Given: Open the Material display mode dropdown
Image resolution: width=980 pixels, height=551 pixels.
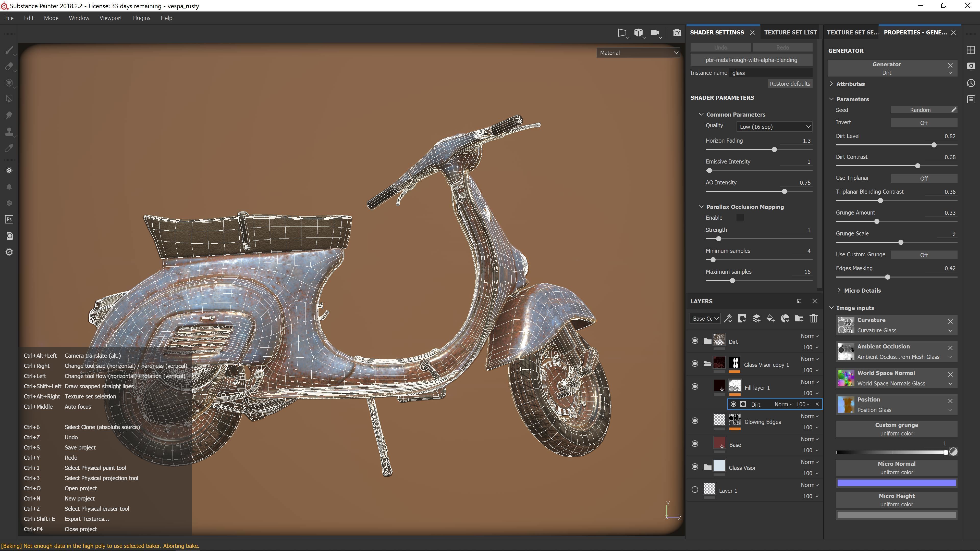Looking at the screenshot, I should click(638, 53).
